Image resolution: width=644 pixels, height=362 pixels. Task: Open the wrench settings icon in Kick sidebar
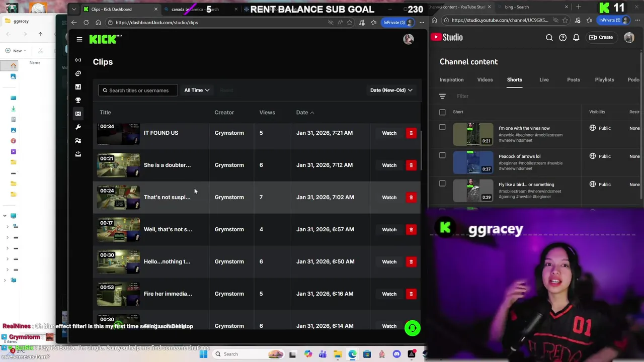click(x=78, y=127)
